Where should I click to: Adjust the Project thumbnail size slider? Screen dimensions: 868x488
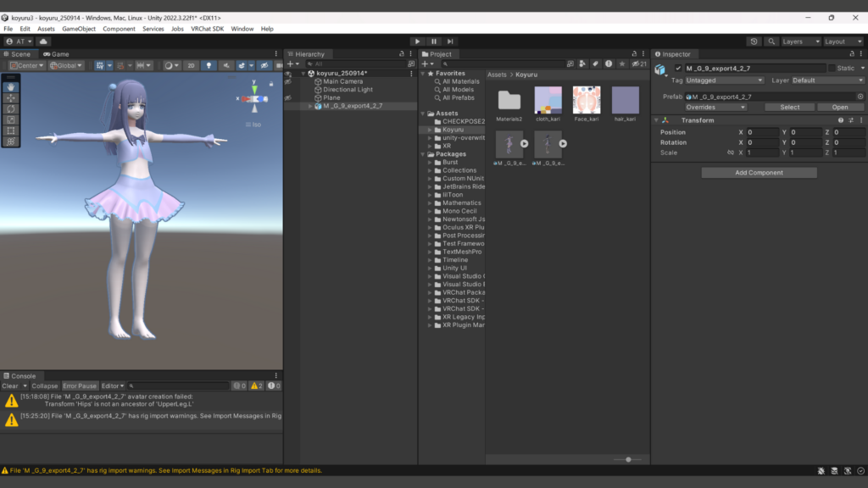(628, 459)
